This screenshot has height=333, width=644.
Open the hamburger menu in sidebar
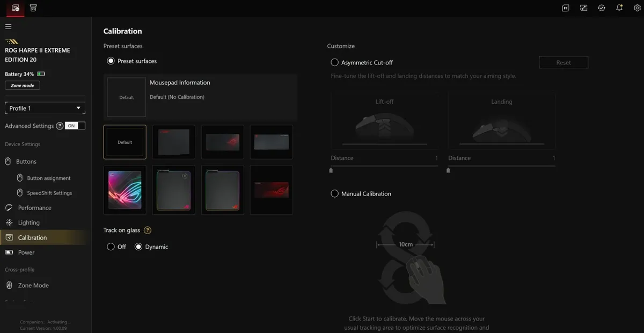[x=8, y=26]
